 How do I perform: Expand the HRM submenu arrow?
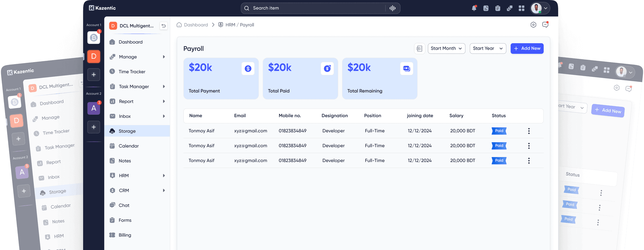(x=164, y=176)
